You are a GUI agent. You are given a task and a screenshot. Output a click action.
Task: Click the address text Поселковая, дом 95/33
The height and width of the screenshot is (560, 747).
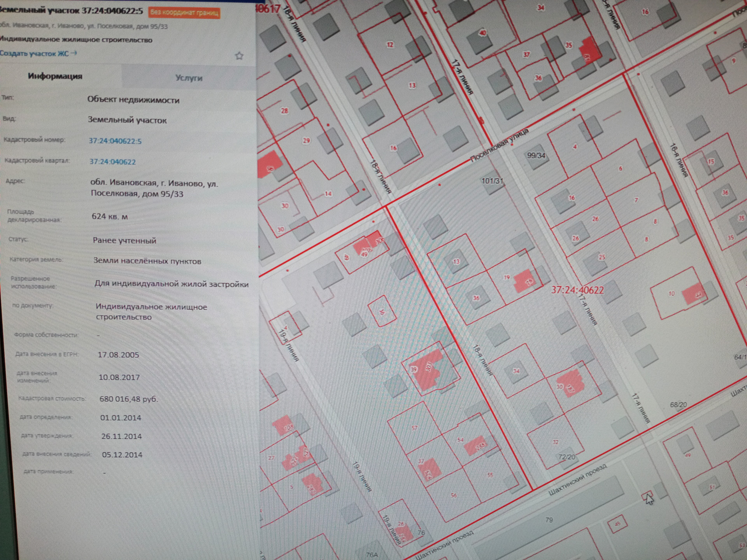point(137,194)
